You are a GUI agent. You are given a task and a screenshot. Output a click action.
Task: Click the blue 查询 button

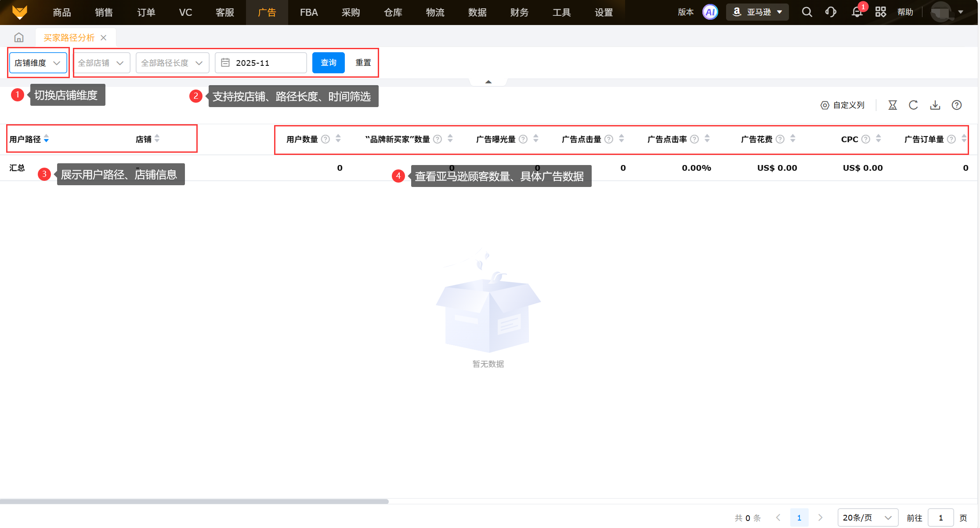pyautogui.click(x=328, y=63)
